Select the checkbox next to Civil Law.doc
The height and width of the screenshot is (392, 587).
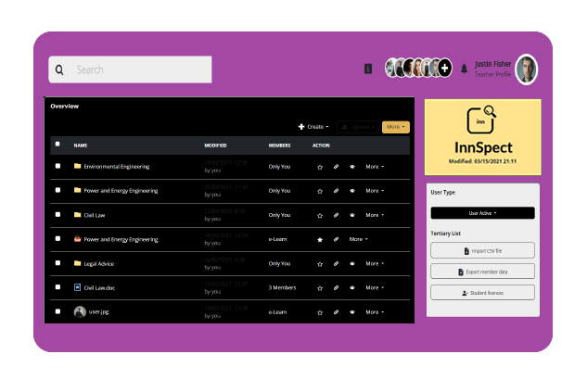[57, 287]
